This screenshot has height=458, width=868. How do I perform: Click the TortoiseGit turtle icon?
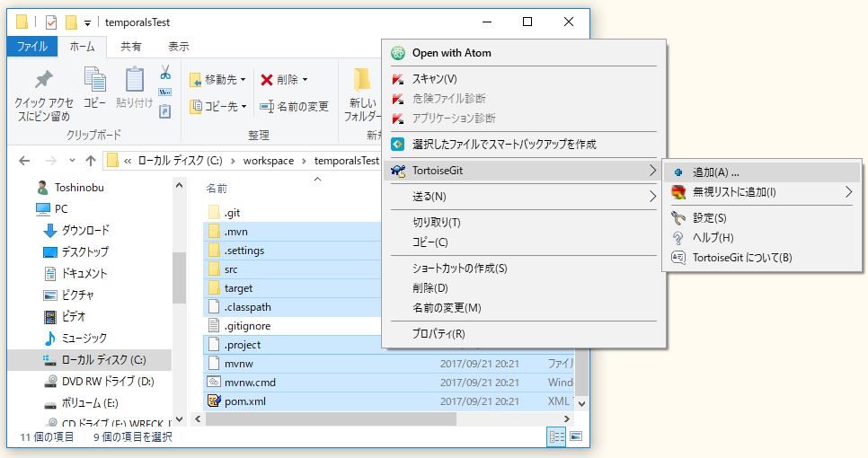click(x=398, y=171)
